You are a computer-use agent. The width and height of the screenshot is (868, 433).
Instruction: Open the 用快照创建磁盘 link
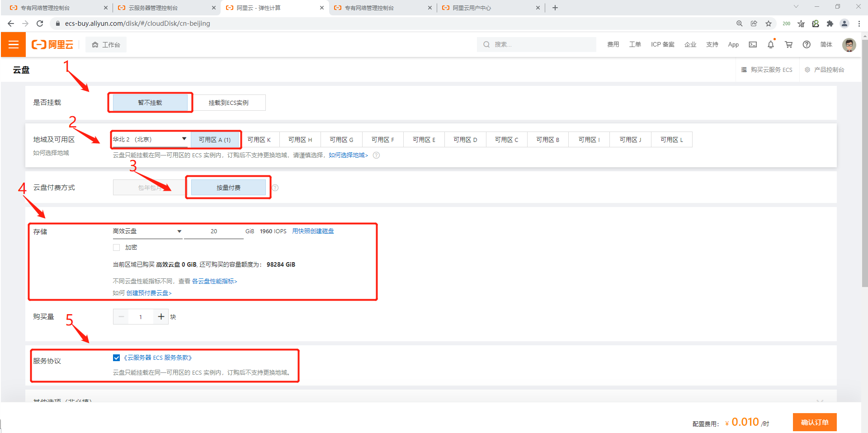[313, 231]
